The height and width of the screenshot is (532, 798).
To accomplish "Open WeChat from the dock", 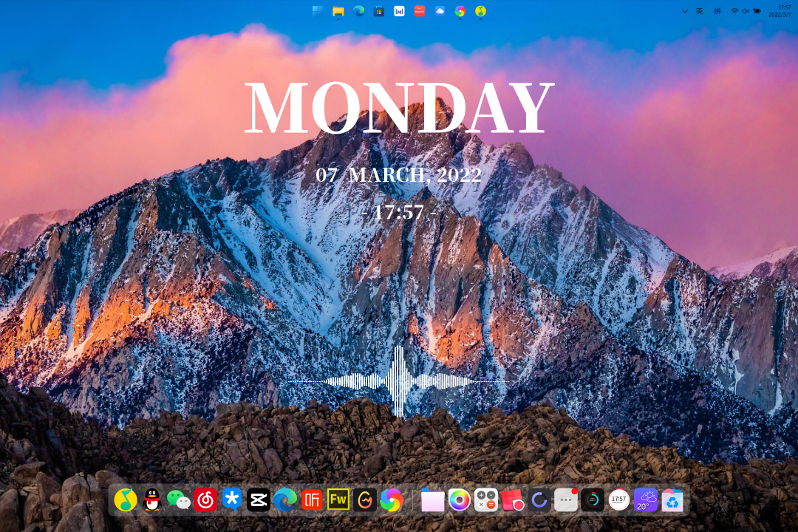I will tap(178, 500).
